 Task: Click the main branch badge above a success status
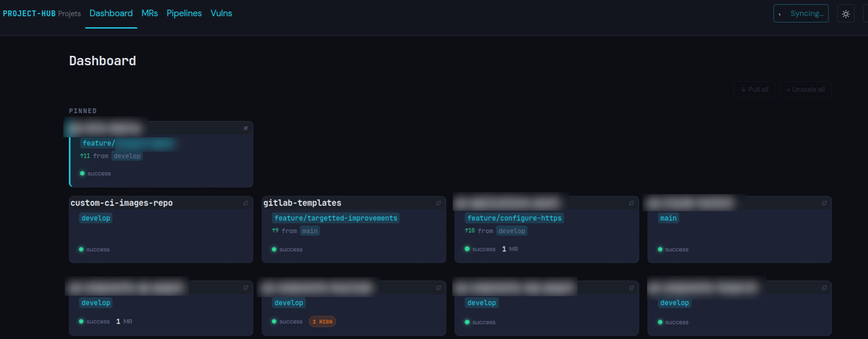(668, 218)
